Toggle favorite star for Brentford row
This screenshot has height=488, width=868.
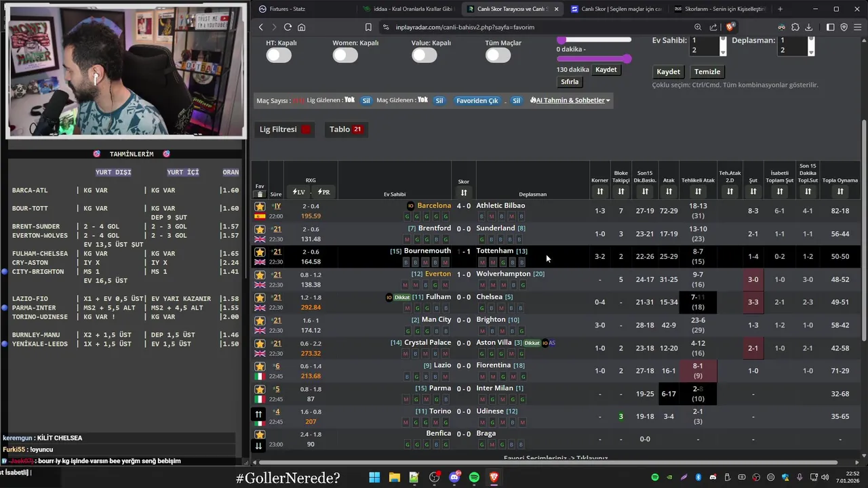[260, 229]
